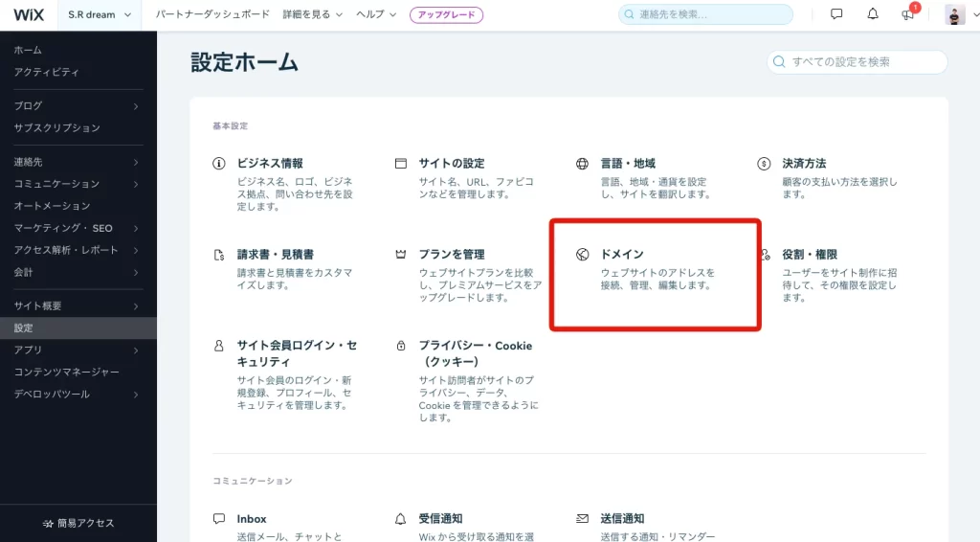Open the ドメイン settings title
This screenshot has width=980, height=542.
point(622,254)
